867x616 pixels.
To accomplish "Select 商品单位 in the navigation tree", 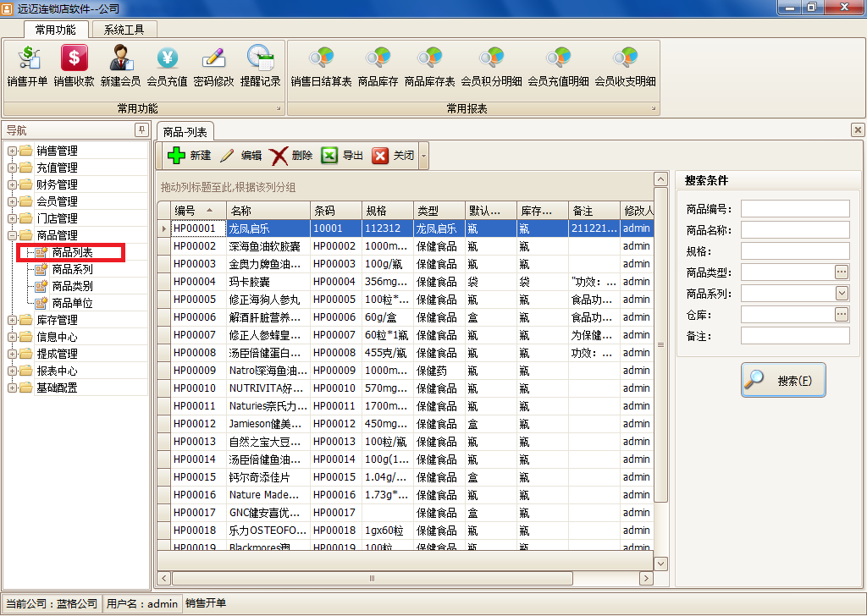I will (73, 303).
